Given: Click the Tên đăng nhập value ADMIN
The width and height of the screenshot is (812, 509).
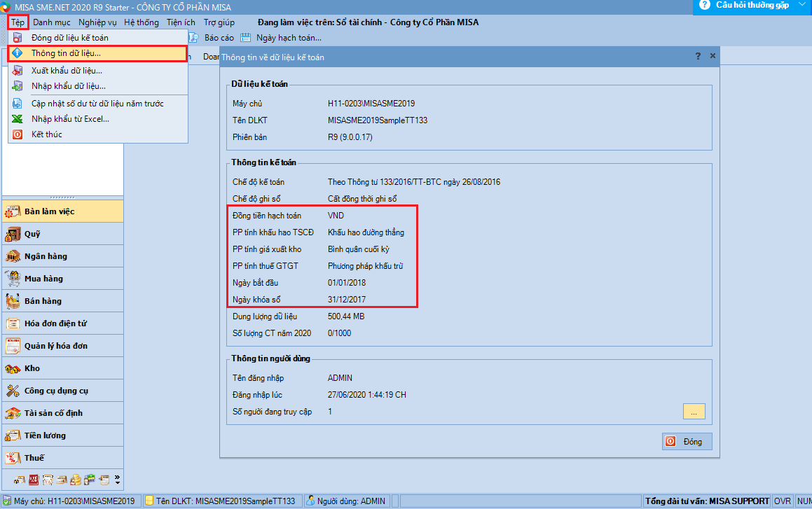Looking at the screenshot, I should pos(340,378).
